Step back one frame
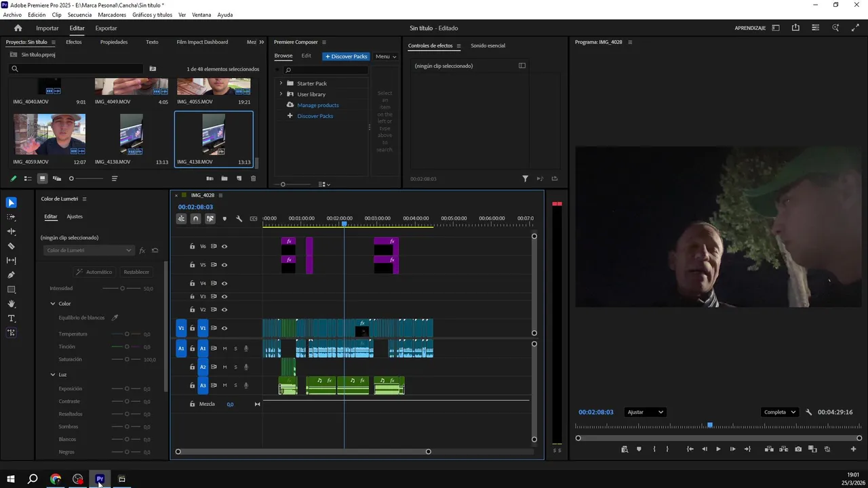Viewport: 868px width, 488px height. pos(704,449)
